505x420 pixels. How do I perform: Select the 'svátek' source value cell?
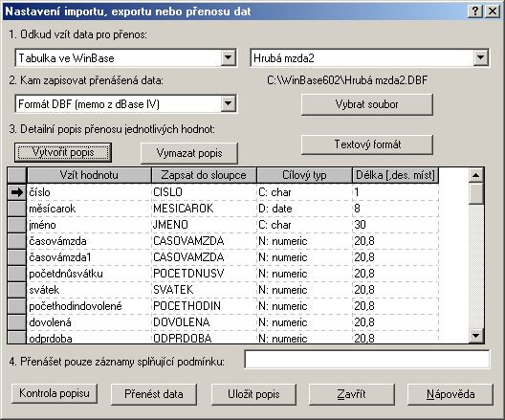coord(89,290)
